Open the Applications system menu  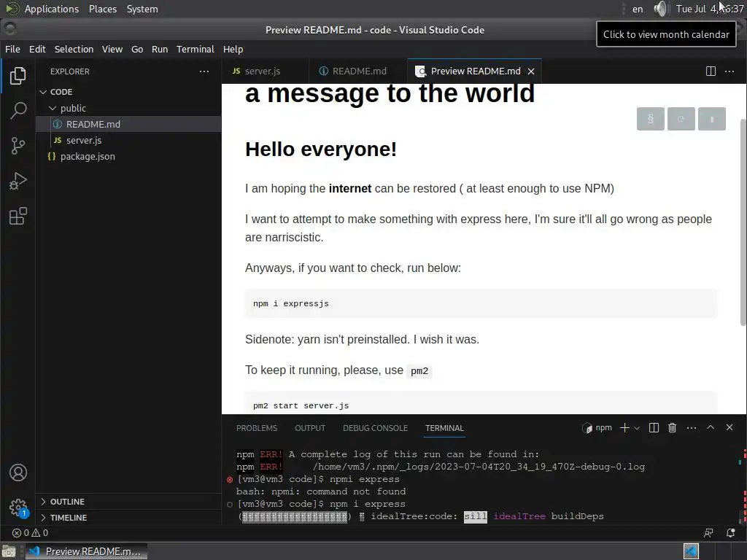click(52, 9)
